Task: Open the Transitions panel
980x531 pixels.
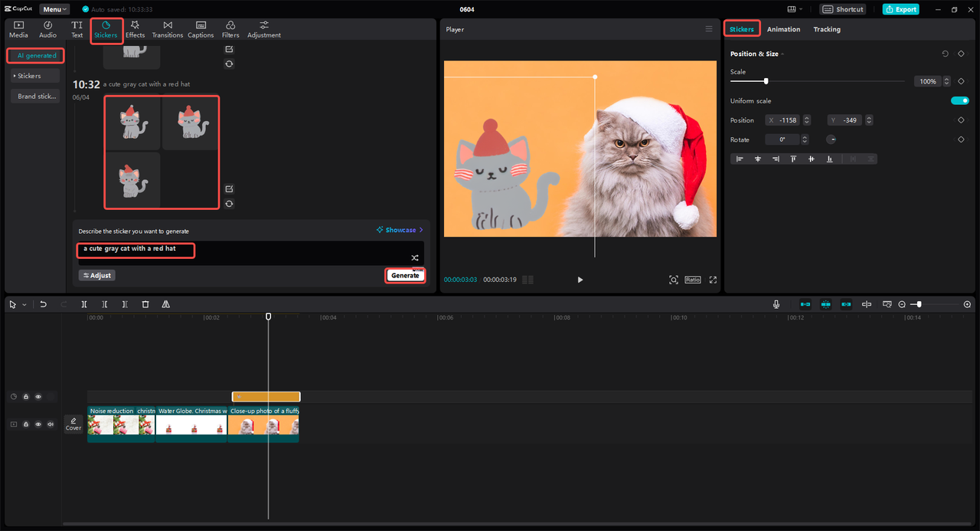Action: tap(168, 29)
